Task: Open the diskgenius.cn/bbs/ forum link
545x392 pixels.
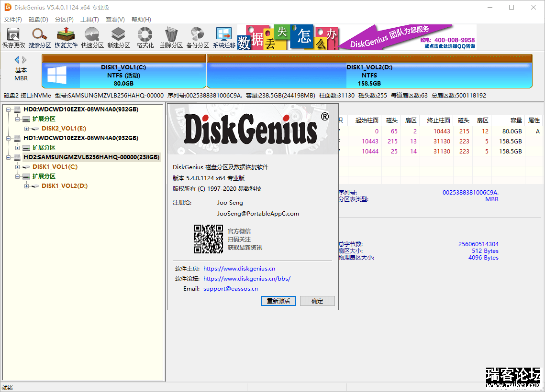Action: pyautogui.click(x=247, y=278)
